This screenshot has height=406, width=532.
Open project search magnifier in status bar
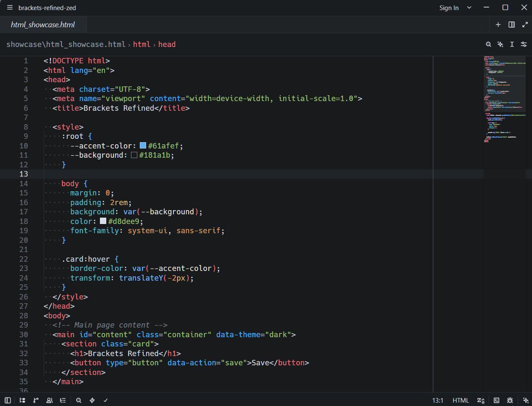(79, 400)
